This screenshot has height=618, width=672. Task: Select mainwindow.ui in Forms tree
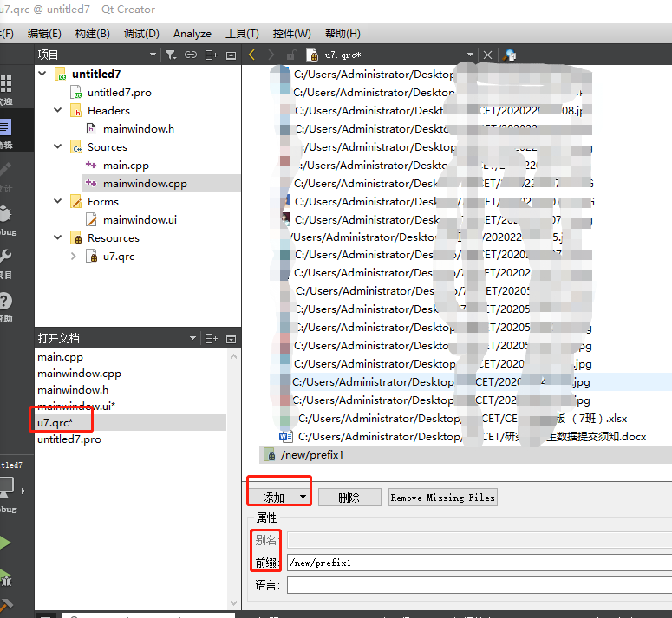click(x=140, y=219)
